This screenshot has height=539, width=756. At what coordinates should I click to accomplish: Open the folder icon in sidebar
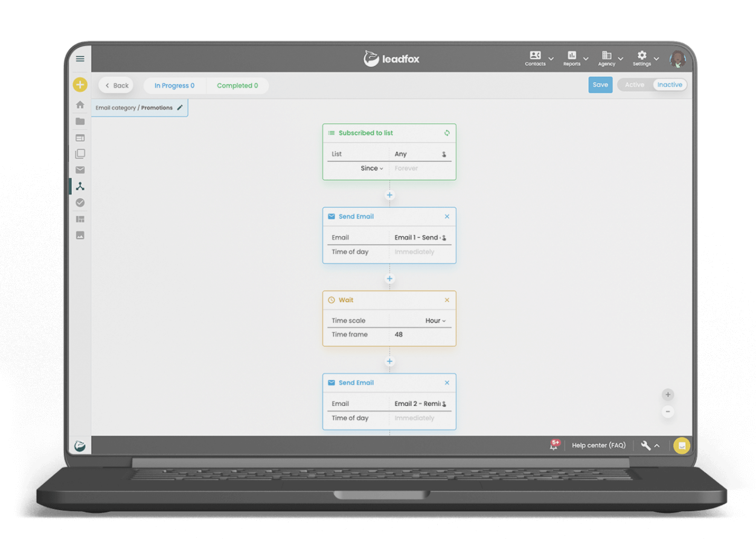point(80,121)
